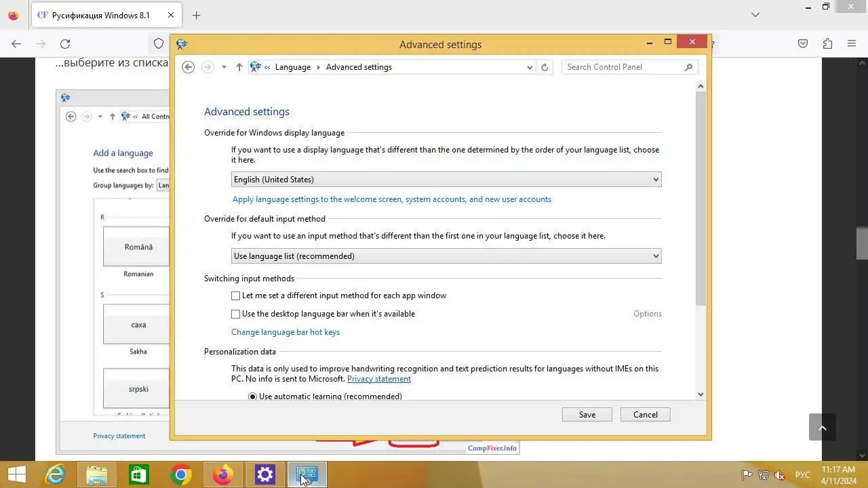Go back in Firefox

(x=16, y=43)
